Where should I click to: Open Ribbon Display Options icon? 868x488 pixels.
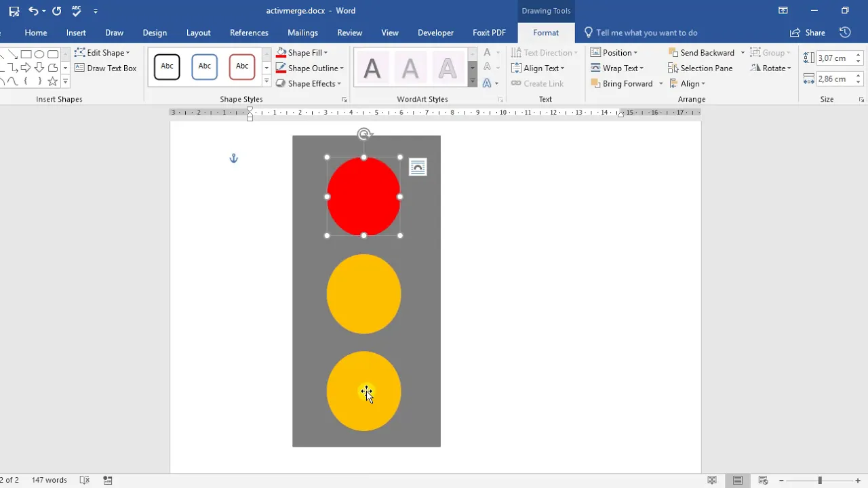tap(783, 11)
